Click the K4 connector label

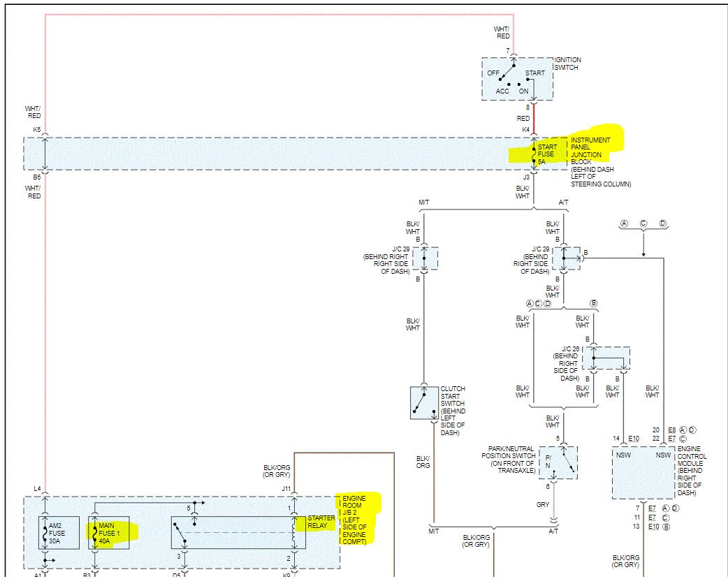(x=525, y=129)
